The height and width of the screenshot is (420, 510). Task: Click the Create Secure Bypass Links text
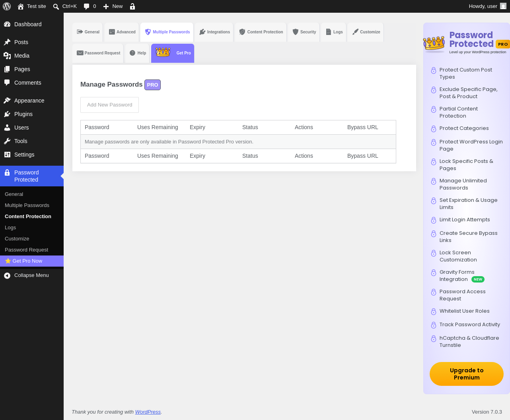[469, 237]
